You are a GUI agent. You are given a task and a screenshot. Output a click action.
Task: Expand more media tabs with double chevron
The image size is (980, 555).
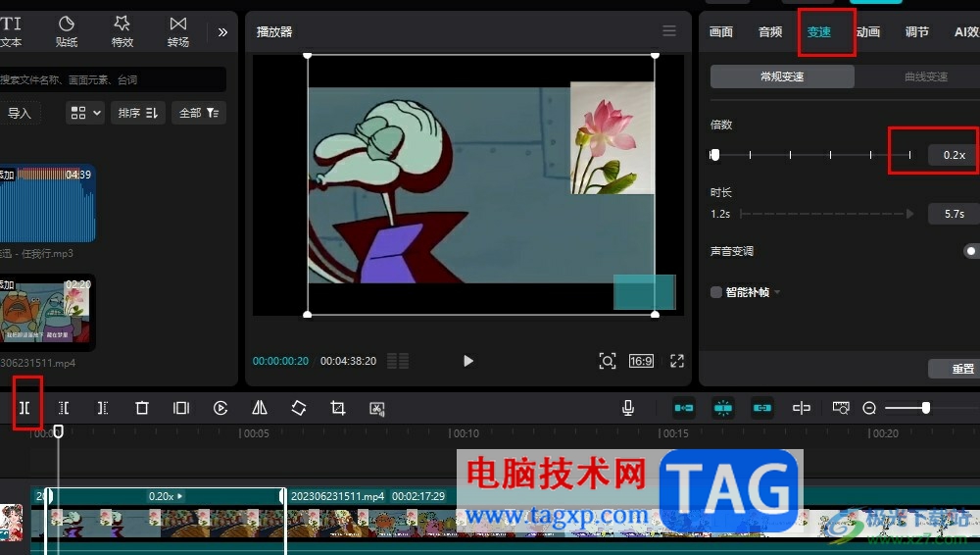[x=222, y=32]
